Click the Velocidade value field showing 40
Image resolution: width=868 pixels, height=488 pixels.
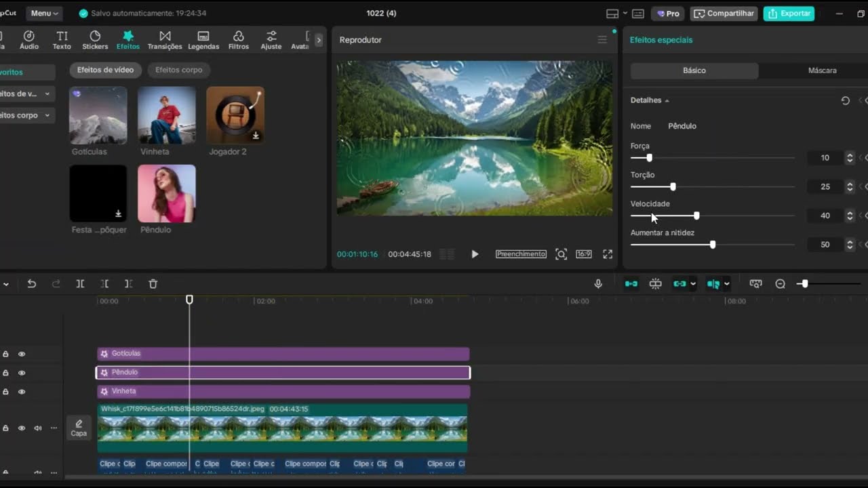pyautogui.click(x=825, y=216)
